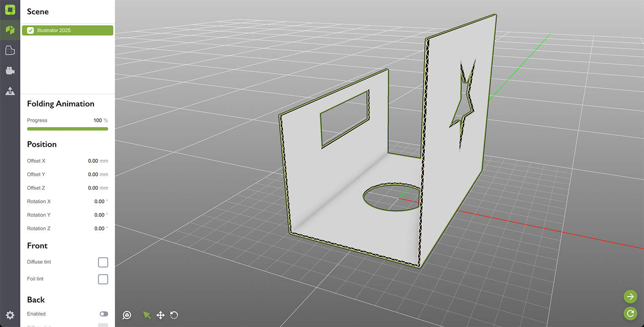Click the green refresh button

630,313
